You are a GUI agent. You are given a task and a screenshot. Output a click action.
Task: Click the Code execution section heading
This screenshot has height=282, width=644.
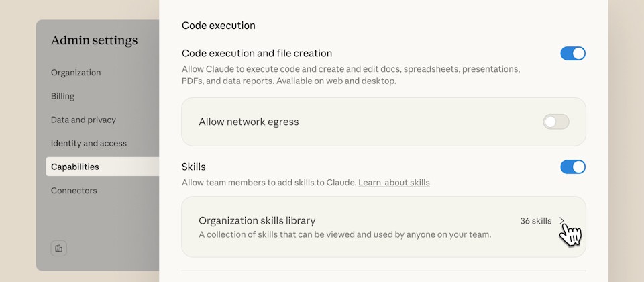[x=218, y=26]
